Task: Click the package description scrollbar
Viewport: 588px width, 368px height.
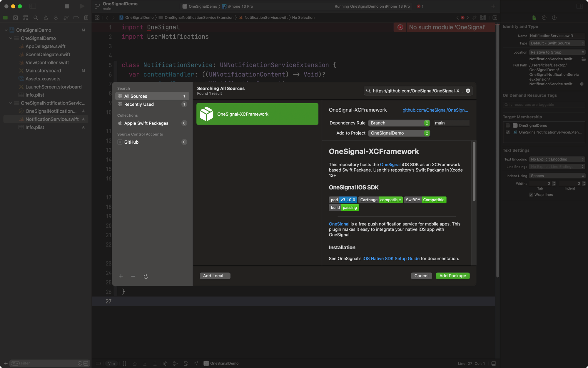Action: pos(474,171)
